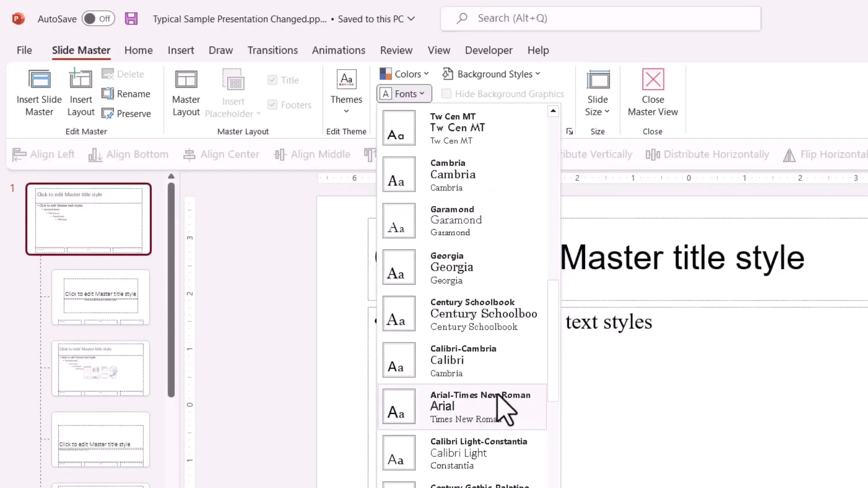Click the Align Left tool

43,155
